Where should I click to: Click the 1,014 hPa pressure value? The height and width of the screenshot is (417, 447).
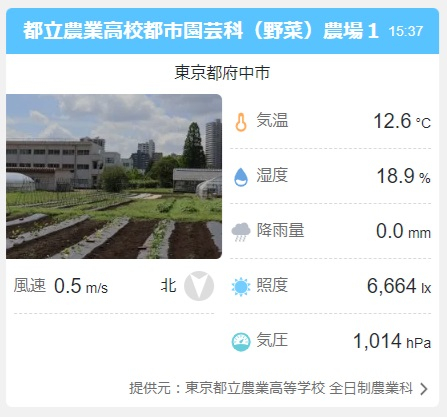point(392,341)
